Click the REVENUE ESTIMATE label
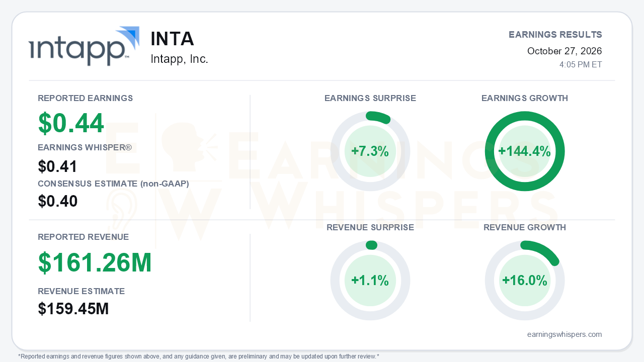The height and width of the screenshot is (362, 644). click(x=82, y=291)
